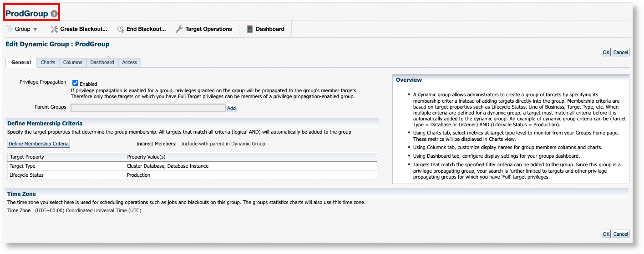Open the Columns tab
This screenshot has height=254, width=644.
coord(73,62)
